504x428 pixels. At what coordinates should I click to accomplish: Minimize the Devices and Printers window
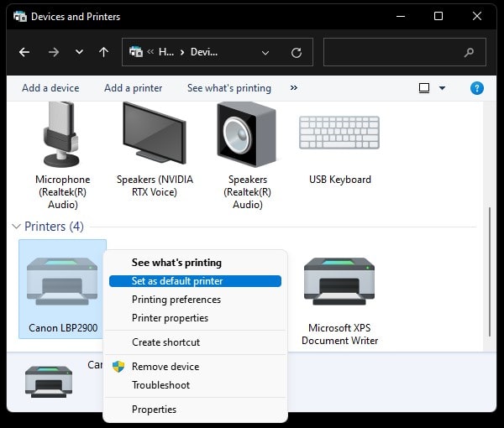(401, 16)
